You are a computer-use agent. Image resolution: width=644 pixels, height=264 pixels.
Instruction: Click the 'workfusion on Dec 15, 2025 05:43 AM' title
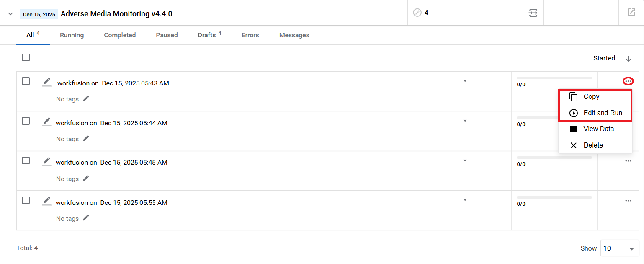click(x=113, y=83)
